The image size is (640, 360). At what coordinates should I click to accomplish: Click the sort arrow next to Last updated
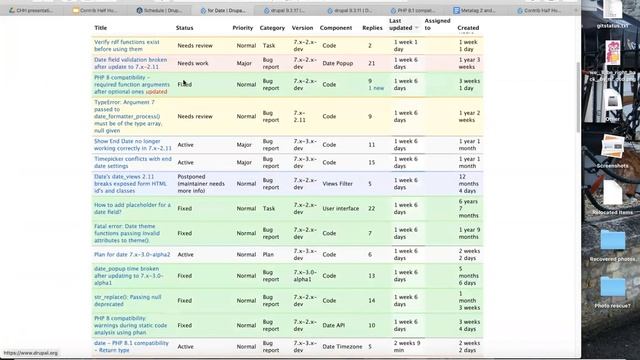(417, 28)
